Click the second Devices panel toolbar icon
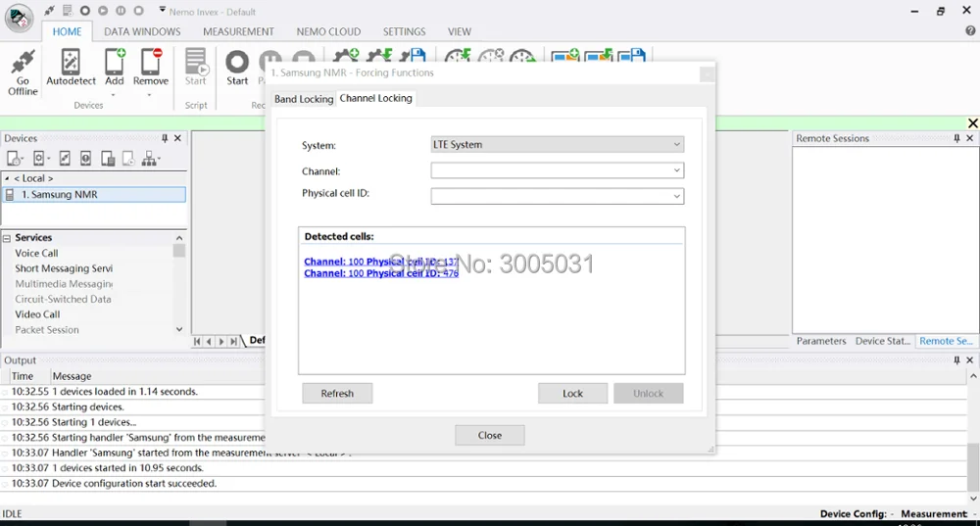The image size is (980, 526). (41, 159)
